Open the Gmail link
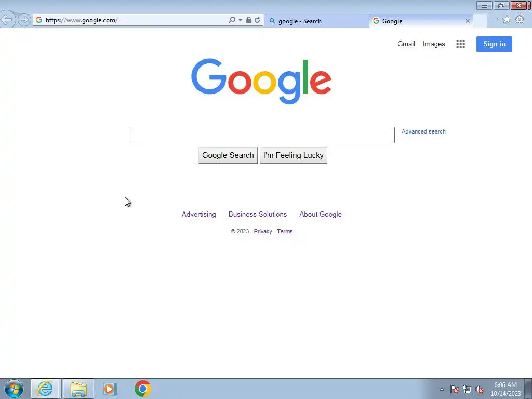Screen dimensions: 532x399 (406, 44)
